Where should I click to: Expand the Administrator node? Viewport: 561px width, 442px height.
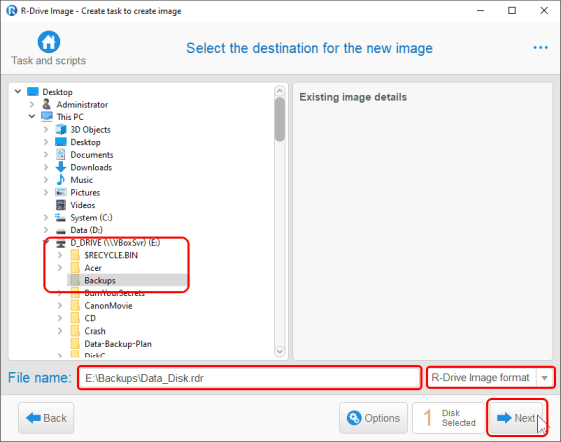(32, 104)
